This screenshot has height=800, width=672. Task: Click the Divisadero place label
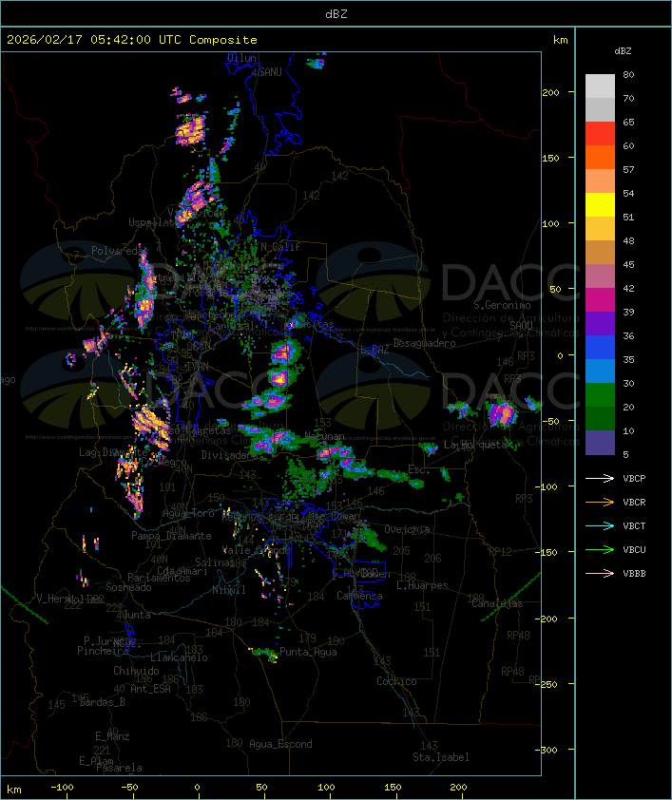228,454
